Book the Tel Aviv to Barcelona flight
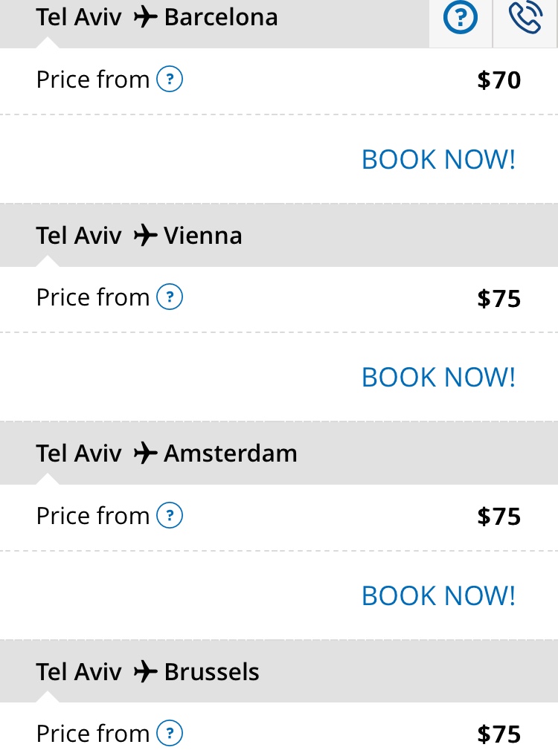Screen dimensions: 558x756 pyautogui.click(x=438, y=160)
